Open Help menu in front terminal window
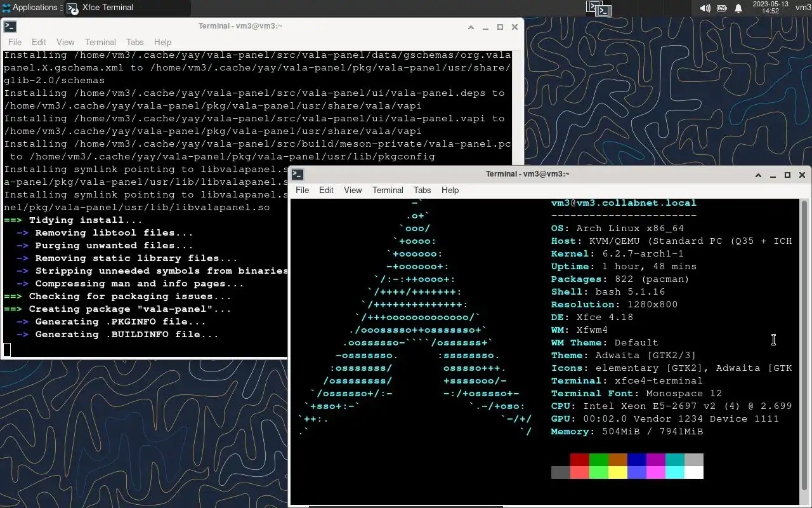Viewport: 812px width, 508px height. point(450,190)
